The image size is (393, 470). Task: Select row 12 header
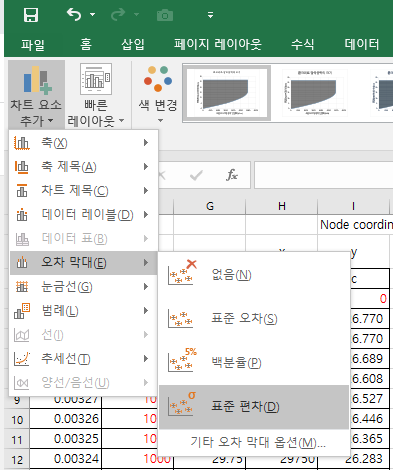17,459
